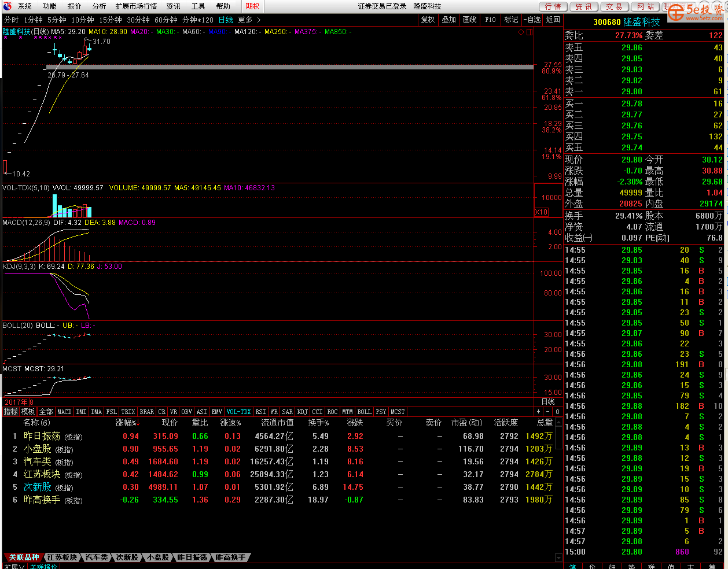Viewport: 728px width, 569px height.
Task: Click the stock title 300680 隆盛科技
Action: pyautogui.click(x=627, y=22)
